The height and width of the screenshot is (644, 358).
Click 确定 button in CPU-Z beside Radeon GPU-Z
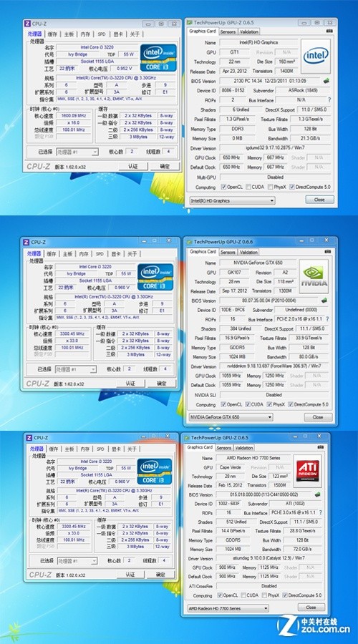coord(160,574)
